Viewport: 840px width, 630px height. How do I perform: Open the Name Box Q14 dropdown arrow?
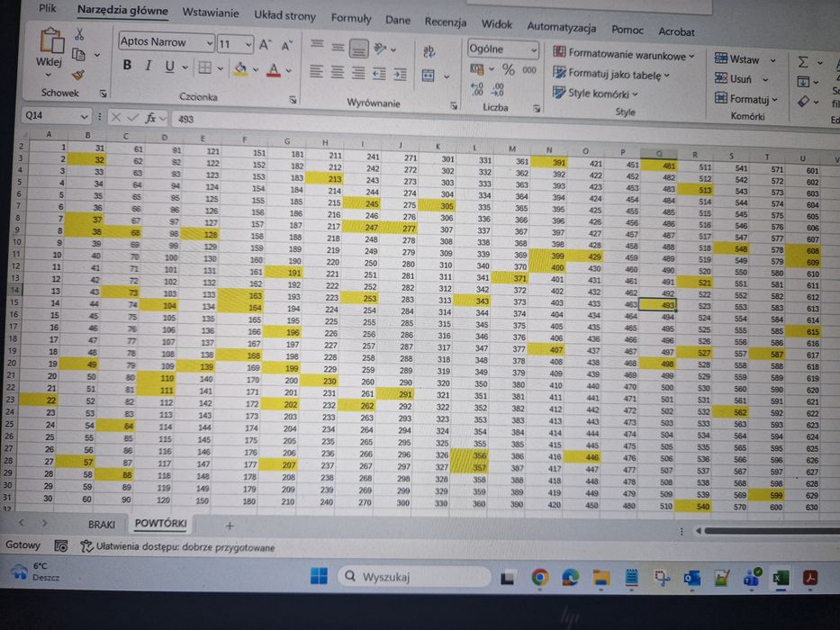tap(84, 116)
